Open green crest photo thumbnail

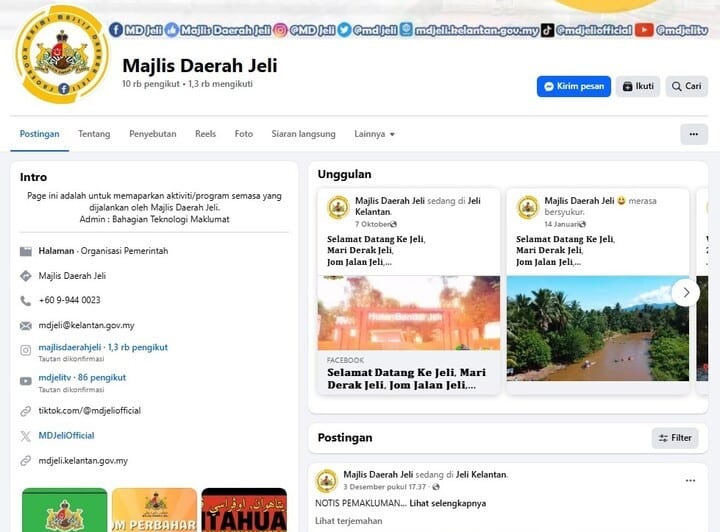pyautogui.click(x=65, y=510)
